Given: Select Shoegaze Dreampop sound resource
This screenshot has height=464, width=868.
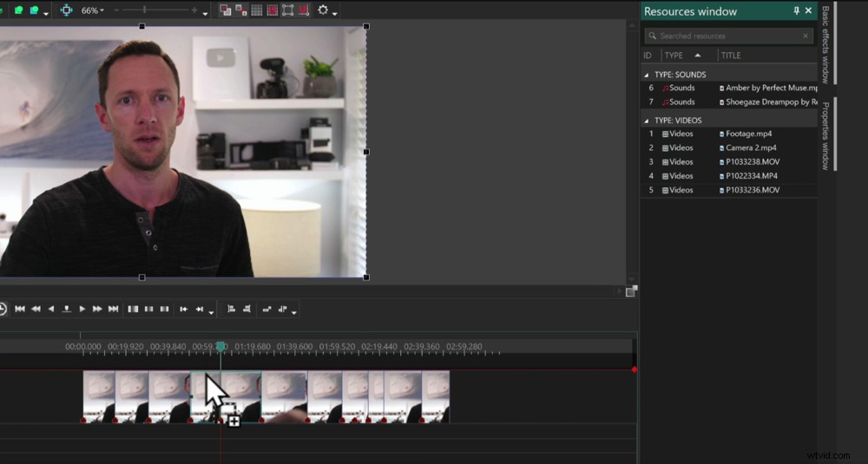Looking at the screenshot, I should pos(730,101).
